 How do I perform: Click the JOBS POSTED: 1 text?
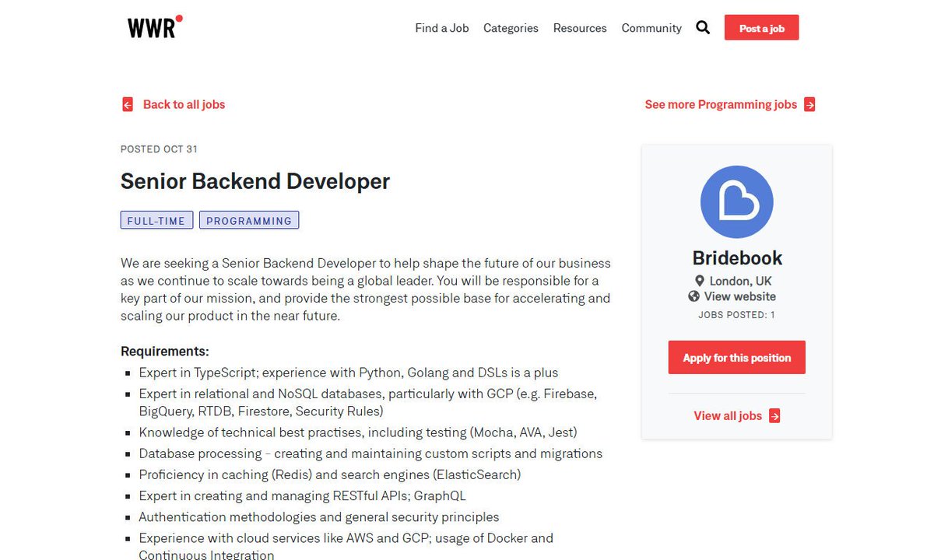pyautogui.click(x=737, y=315)
